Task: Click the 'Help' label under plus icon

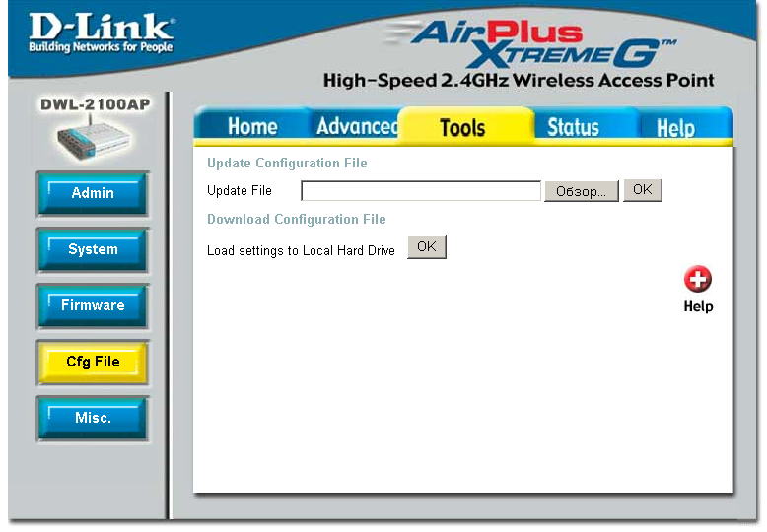Action: tap(698, 306)
